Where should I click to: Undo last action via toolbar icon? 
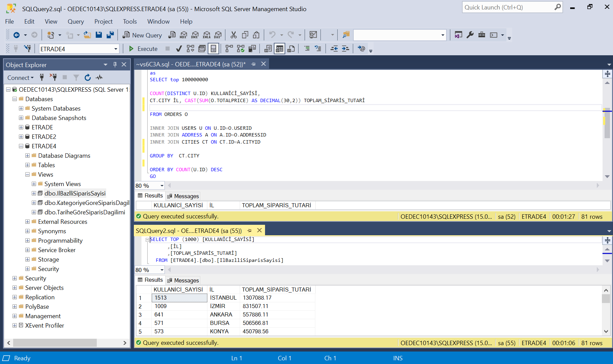coord(272,35)
